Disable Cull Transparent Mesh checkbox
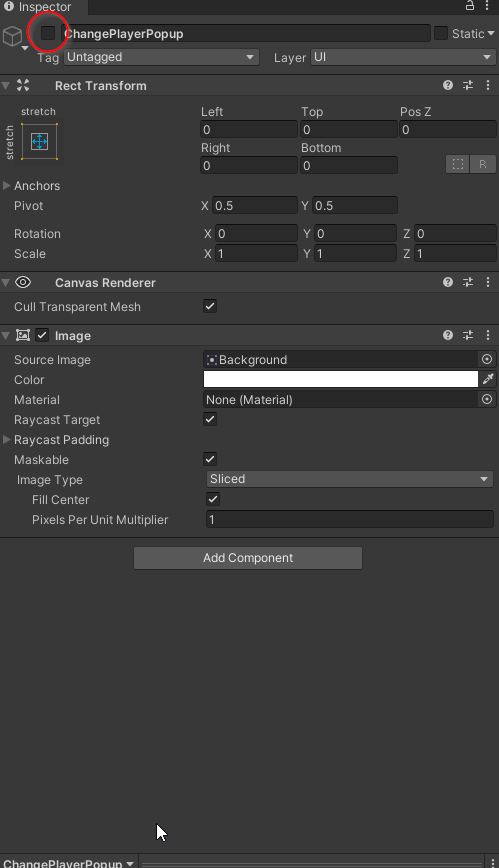Image resolution: width=499 pixels, height=868 pixels. tap(210, 306)
